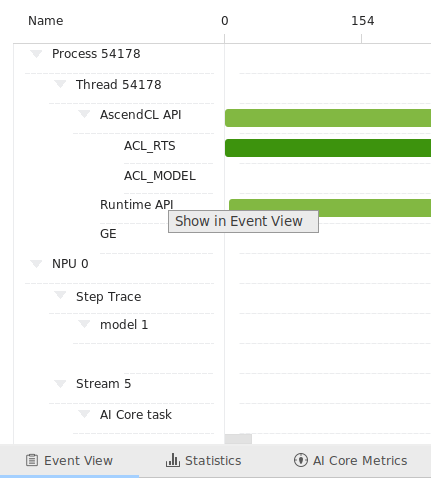Click the Name column header

point(46,21)
